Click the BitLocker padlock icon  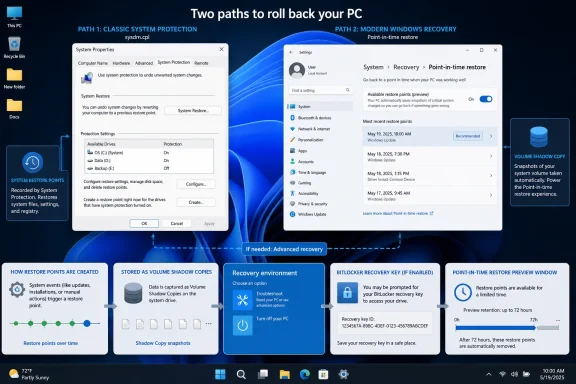point(347,293)
